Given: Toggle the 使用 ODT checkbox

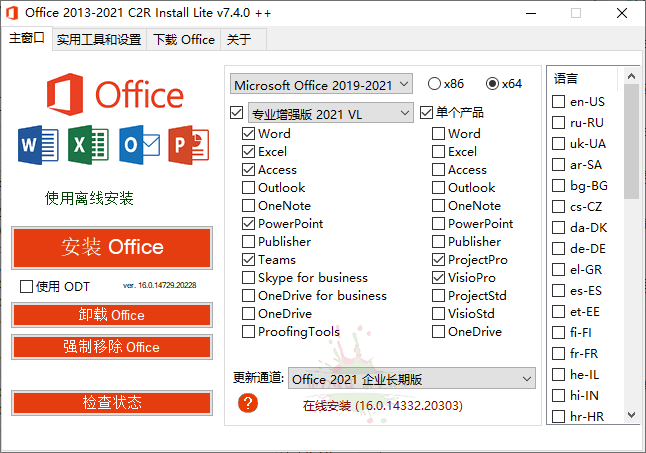Looking at the screenshot, I should (x=27, y=286).
